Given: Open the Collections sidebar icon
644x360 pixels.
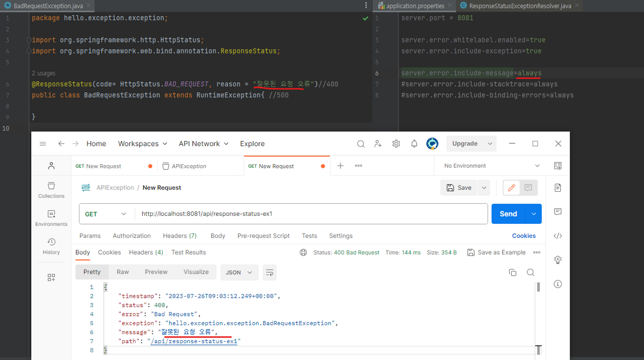Looking at the screenshot, I should (51, 190).
